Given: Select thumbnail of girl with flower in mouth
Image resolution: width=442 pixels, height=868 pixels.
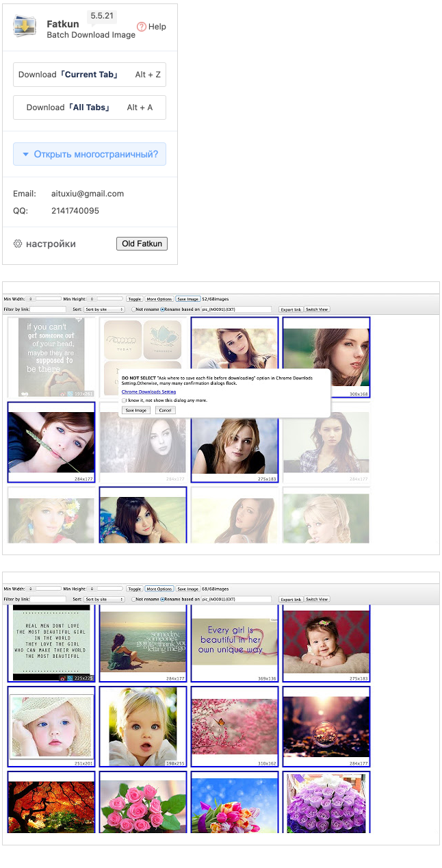Looking at the screenshot, I should tap(51, 442).
